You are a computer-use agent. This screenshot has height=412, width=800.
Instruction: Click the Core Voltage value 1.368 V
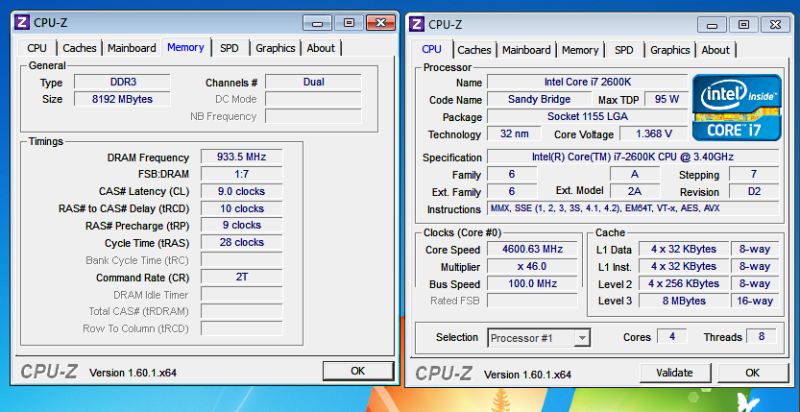[x=654, y=134]
